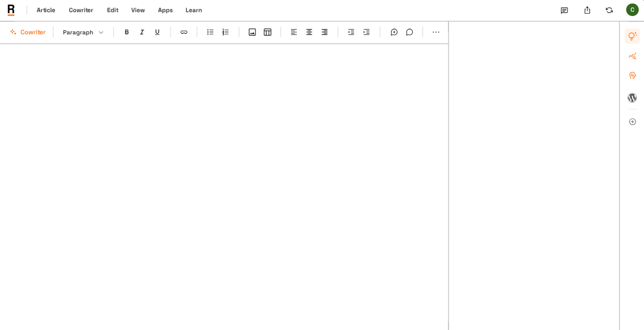Open the Apps menu

pyautogui.click(x=165, y=10)
